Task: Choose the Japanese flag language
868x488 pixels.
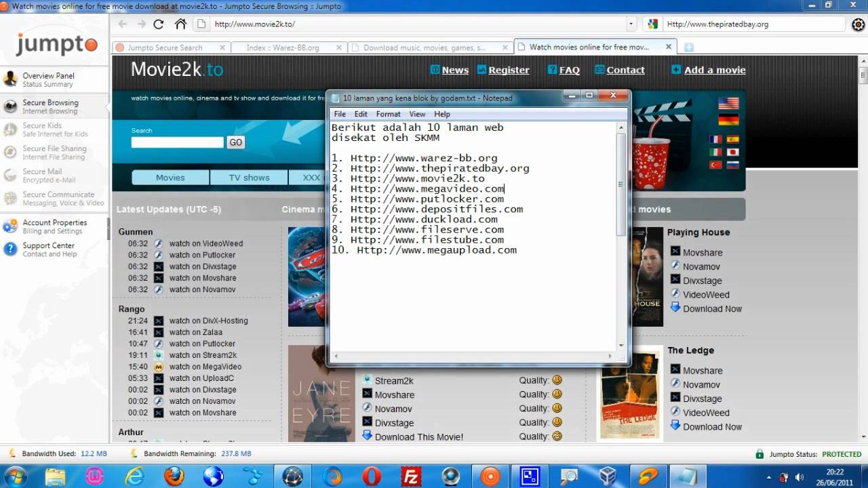Action: click(x=732, y=152)
